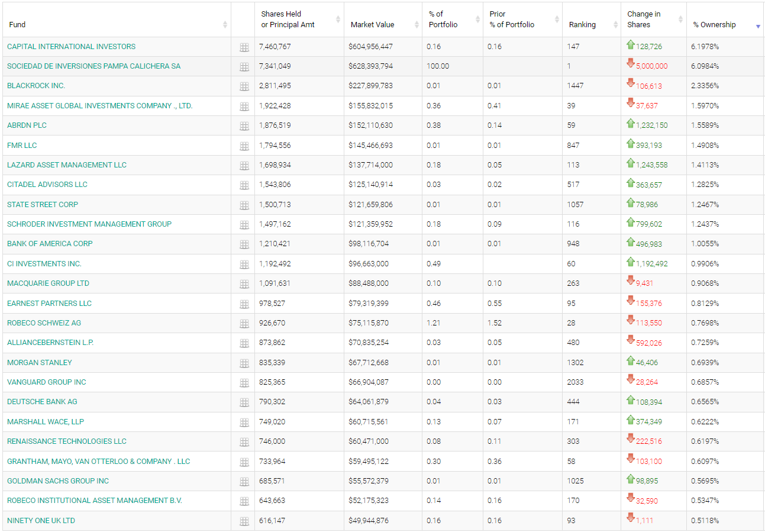
Task: Select change in shares 1,111 value
Action: coord(644,521)
